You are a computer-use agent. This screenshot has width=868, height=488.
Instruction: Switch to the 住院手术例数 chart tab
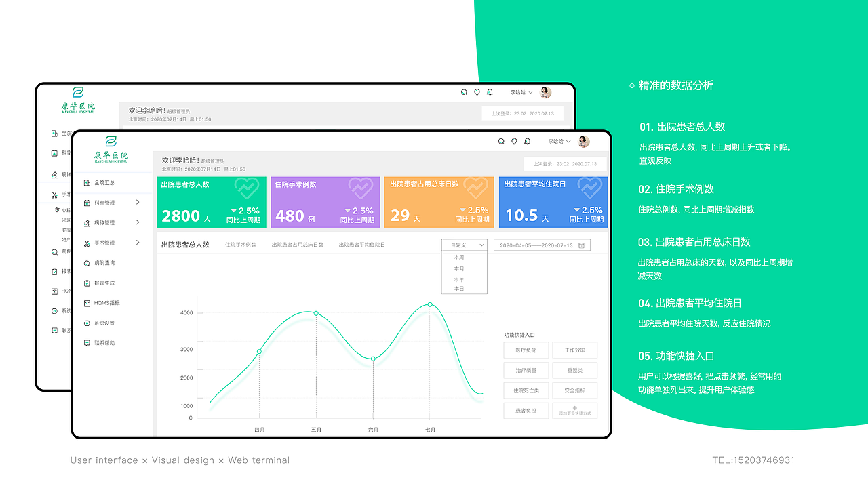[x=241, y=245]
